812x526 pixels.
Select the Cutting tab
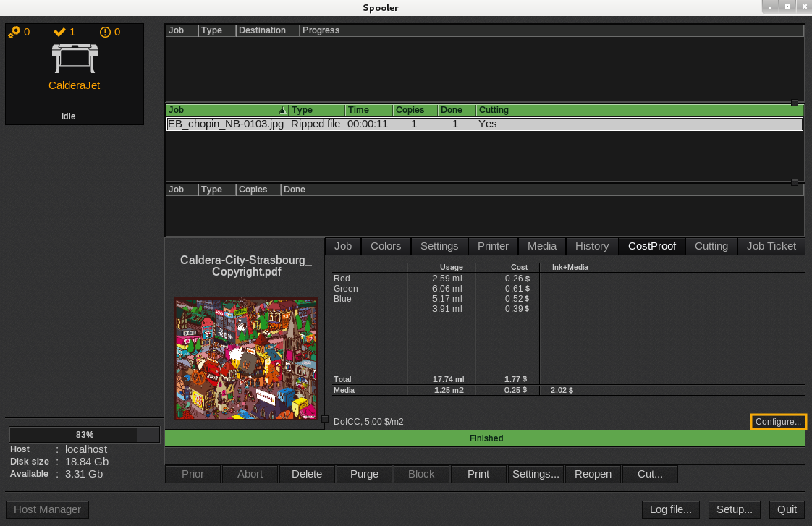pos(711,246)
